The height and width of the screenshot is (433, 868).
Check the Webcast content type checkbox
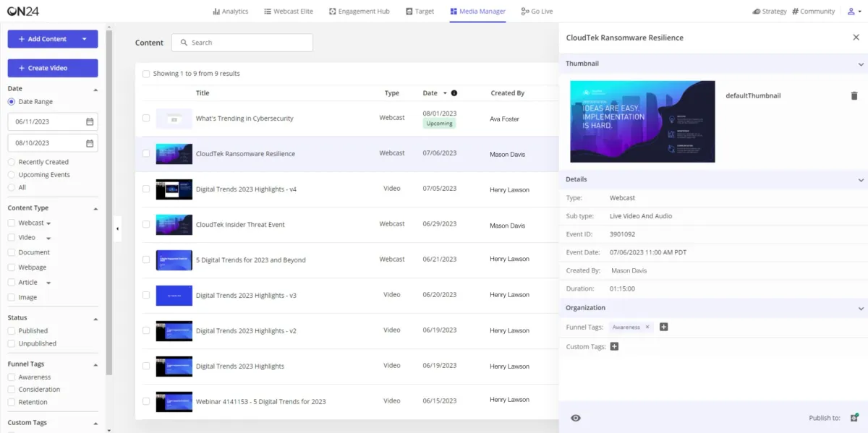pyautogui.click(x=12, y=223)
